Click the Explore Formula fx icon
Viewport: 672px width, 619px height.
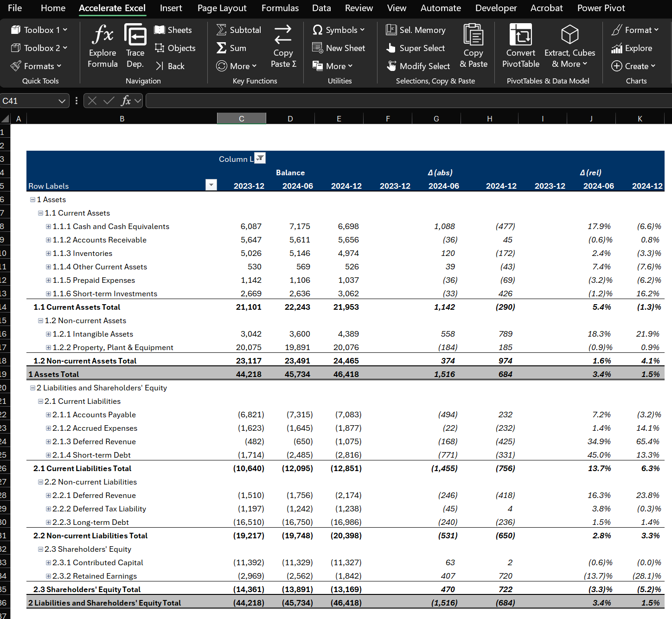point(102,35)
